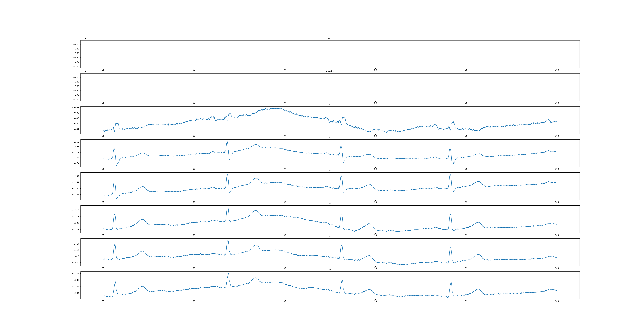Image resolution: width=644 pixels, height=336 pixels.
Task: Click the -1.268 y-tick on V2 plot
Action: point(75,142)
